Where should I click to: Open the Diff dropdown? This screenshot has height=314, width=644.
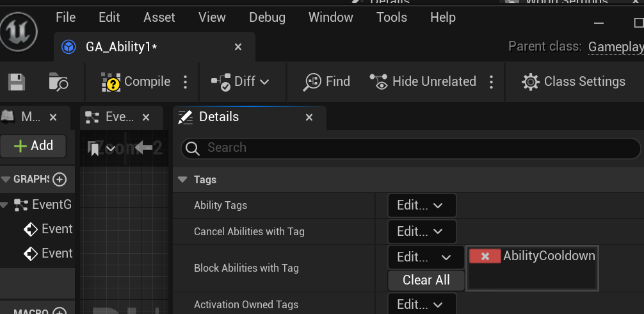(240, 82)
